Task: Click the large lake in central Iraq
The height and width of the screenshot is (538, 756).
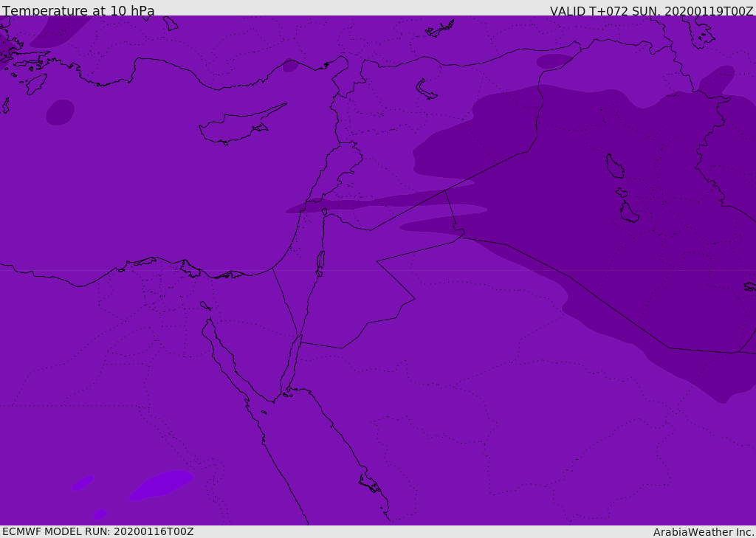Action: point(615,166)
